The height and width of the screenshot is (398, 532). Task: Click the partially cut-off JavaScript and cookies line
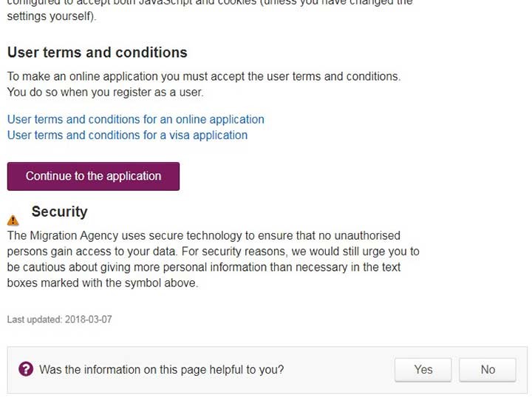tap(210, 3)
